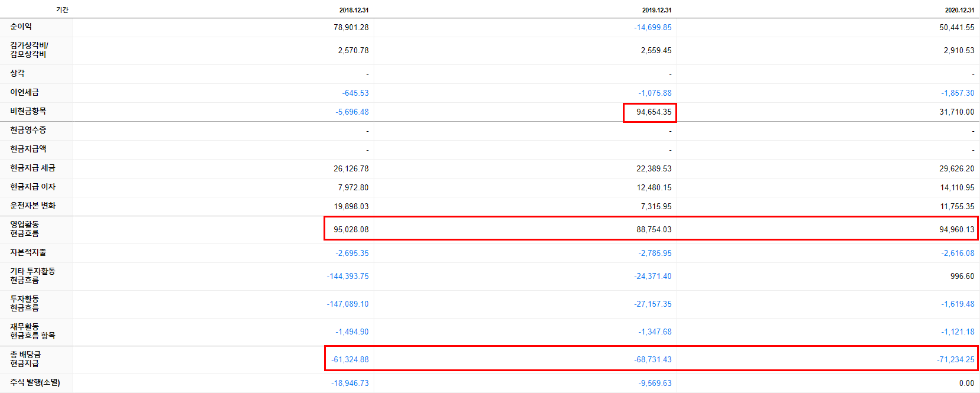The height and width of the screenshot is (393, 980).
Task: Click cash taxes paid 22,389.53
Action: [654, 168]
